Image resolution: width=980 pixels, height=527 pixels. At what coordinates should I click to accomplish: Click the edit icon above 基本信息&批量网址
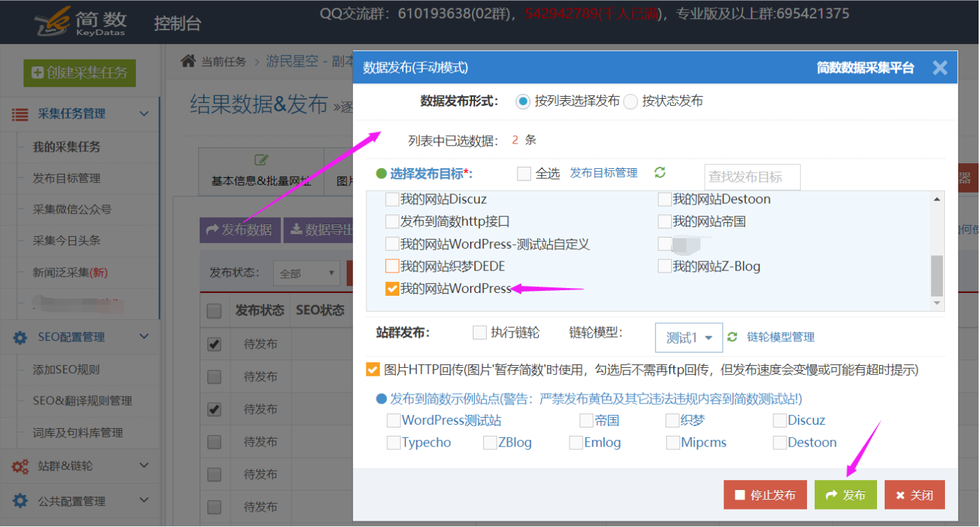261,160
